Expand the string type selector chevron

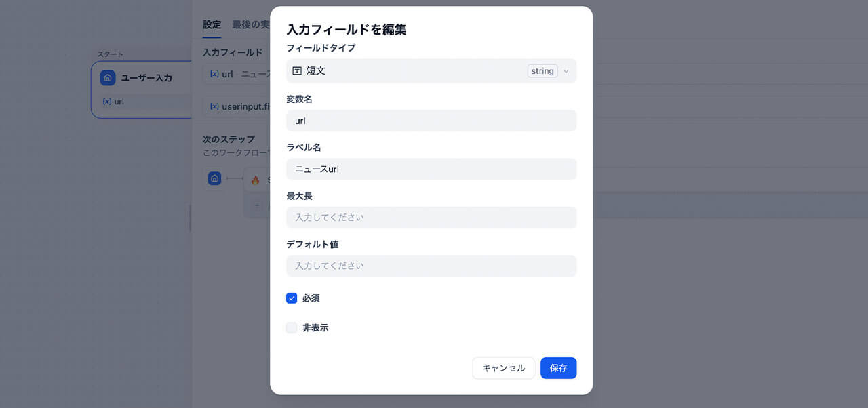click(566, 70)
